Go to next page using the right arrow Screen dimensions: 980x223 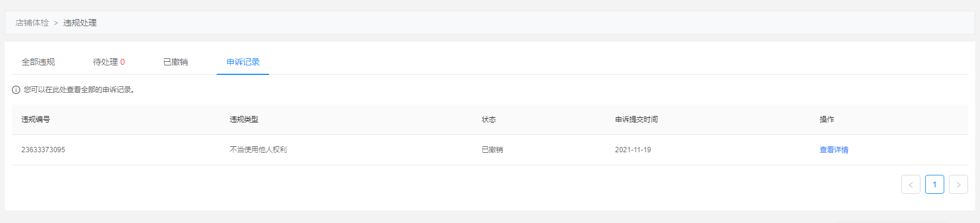click(958, 184)
